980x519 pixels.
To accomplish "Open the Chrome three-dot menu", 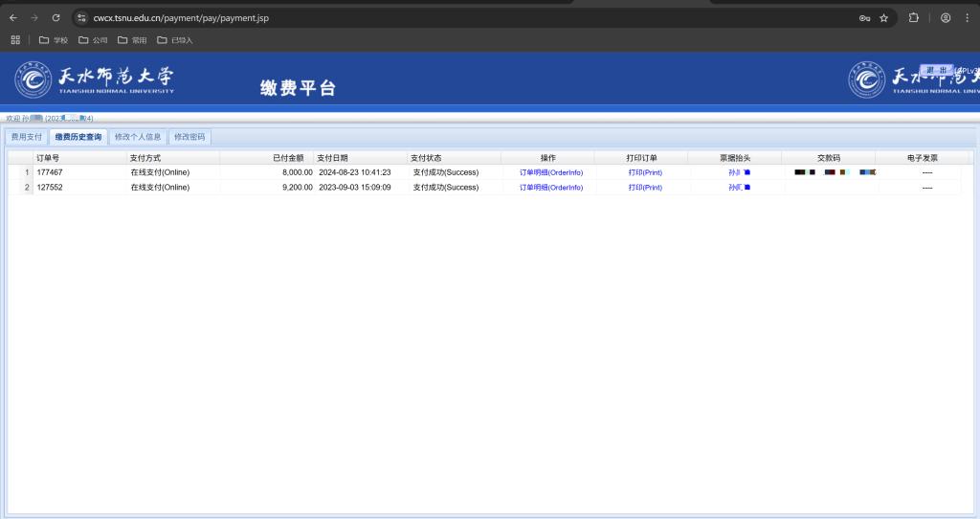I will 967,17.
